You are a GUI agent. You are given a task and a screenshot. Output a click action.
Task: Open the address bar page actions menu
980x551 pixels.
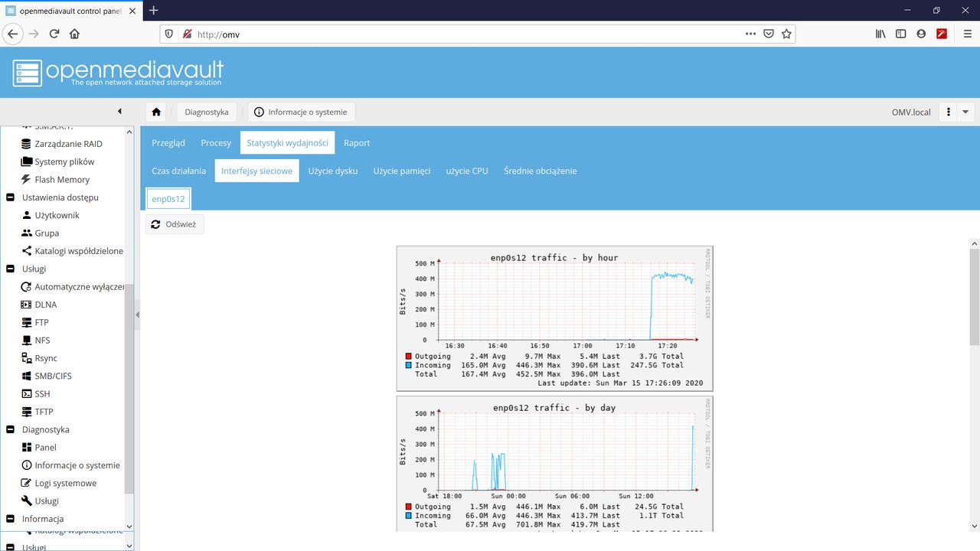click(750, 34)
